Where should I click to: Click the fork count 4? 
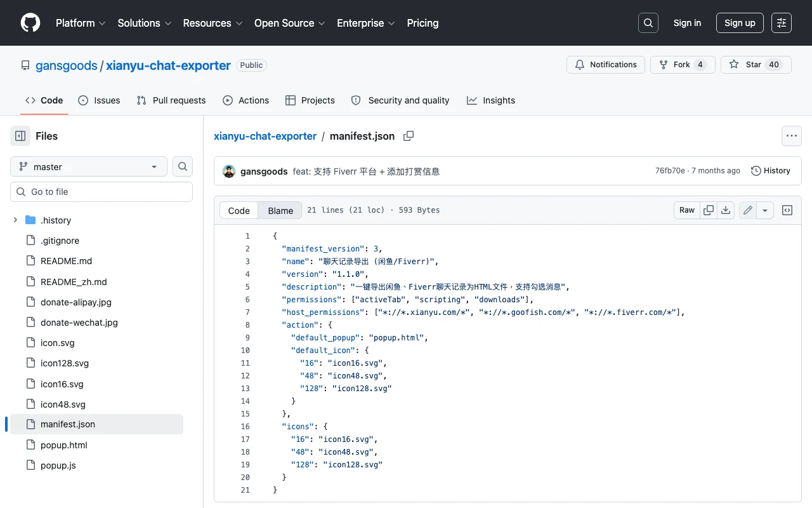point(700,65)
